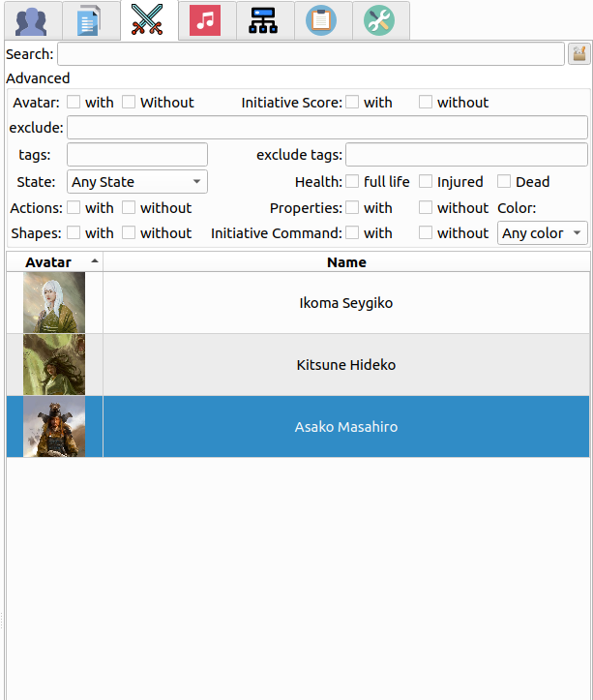Open the network diagram tab icon

263,20
